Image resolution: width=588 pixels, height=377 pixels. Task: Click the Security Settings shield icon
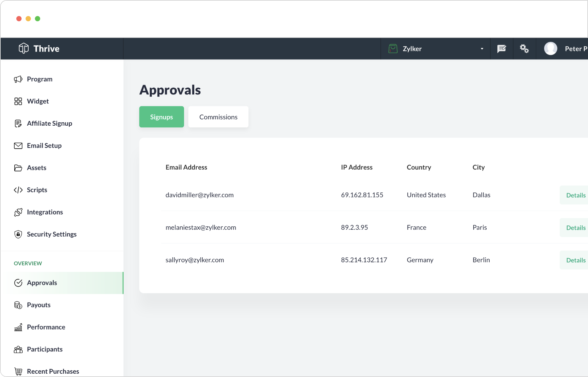point(18,234)
